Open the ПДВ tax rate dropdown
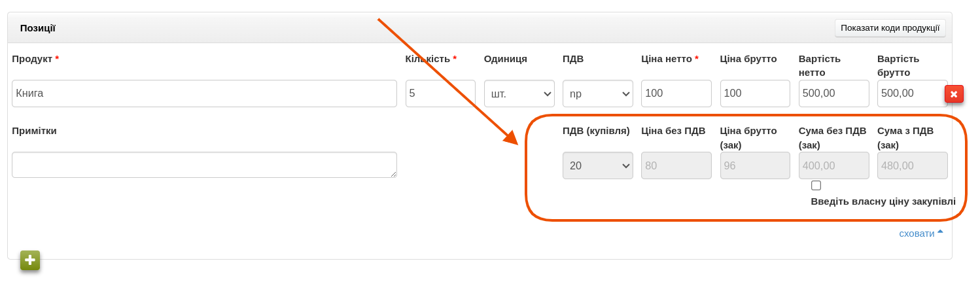Image resolution: width=980 pixels, height=293 pixels. tap(597, 94)
